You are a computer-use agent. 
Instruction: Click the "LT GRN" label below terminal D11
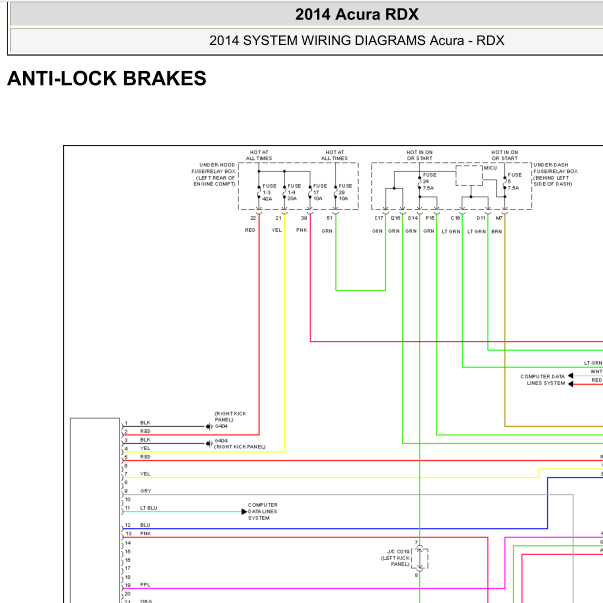[476, 232]
